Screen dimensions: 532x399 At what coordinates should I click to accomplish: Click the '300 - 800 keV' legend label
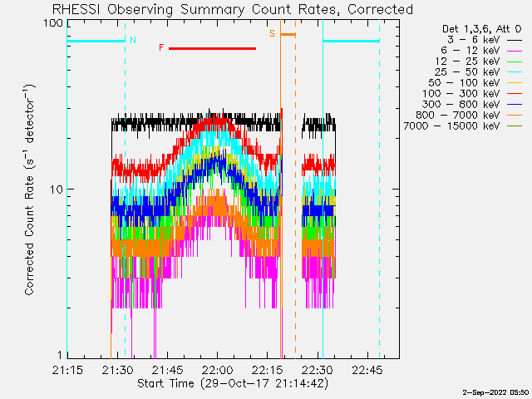pyautogui.click(x=461, y=105)
